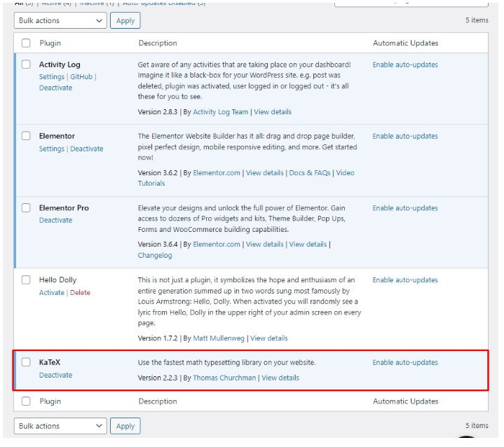This screenshot has width=504, height=447.
Task: Click first View details link for Elementor Pro
Action: 264,245
